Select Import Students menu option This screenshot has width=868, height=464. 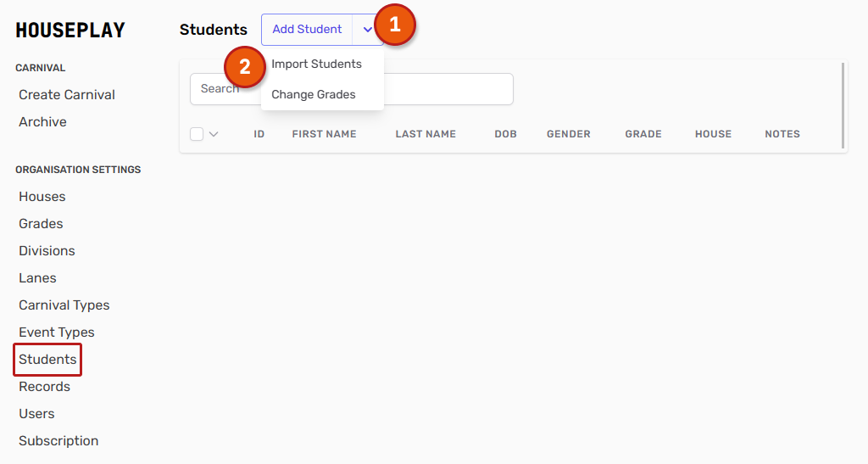point(316,64)
